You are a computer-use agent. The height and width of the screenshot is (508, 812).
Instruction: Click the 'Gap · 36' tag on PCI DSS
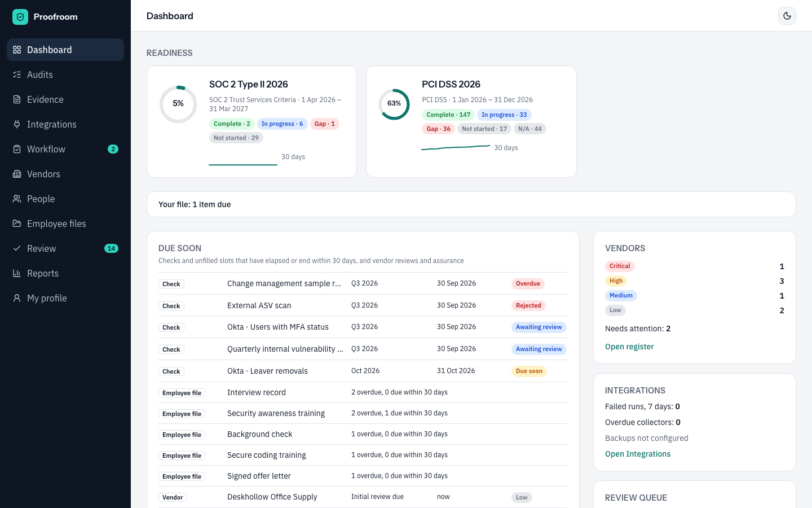point(439,129)
